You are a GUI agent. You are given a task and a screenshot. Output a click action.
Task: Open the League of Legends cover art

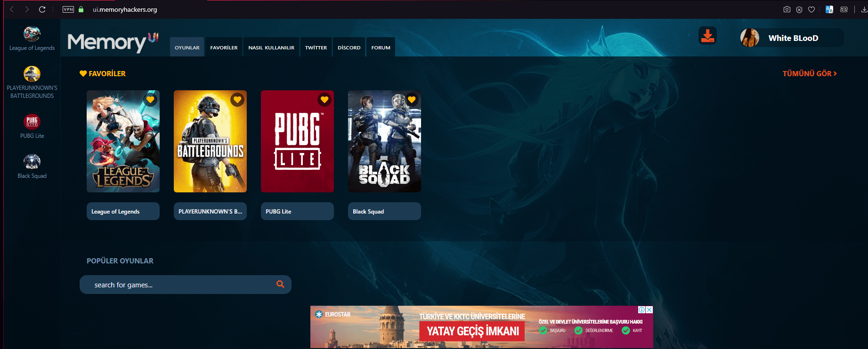[x=123, y=141]
